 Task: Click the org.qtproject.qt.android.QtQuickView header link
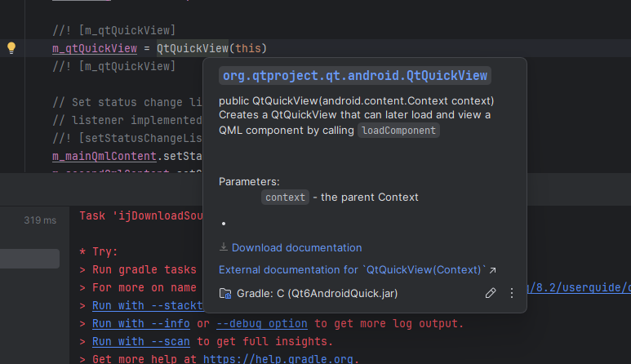point(355,76)
